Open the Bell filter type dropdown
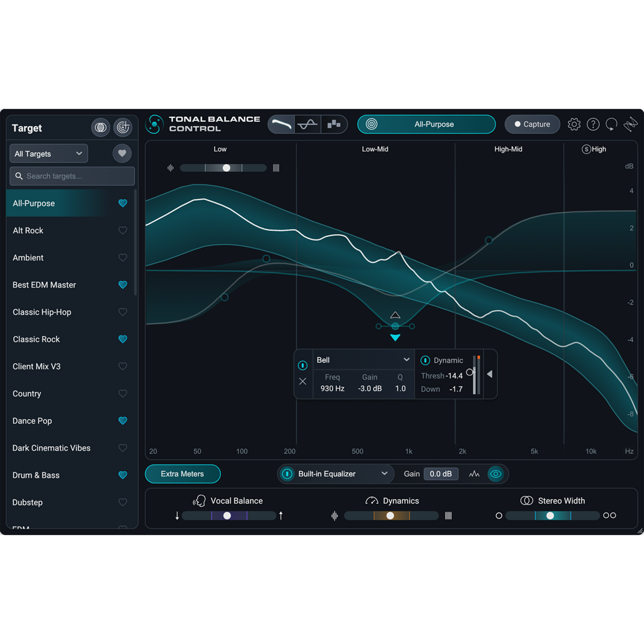This screenshot has height=644, width=644. [363, 360]
